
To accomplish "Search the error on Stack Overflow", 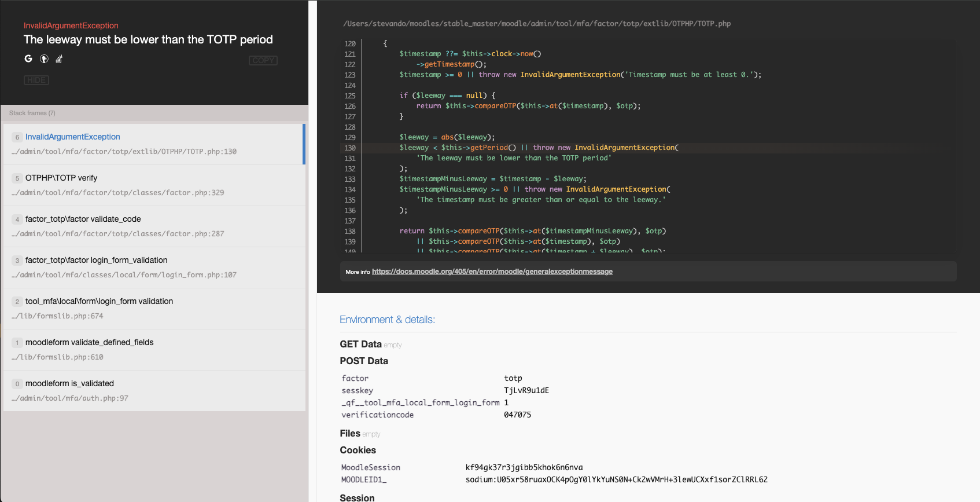I will [59, 58].
